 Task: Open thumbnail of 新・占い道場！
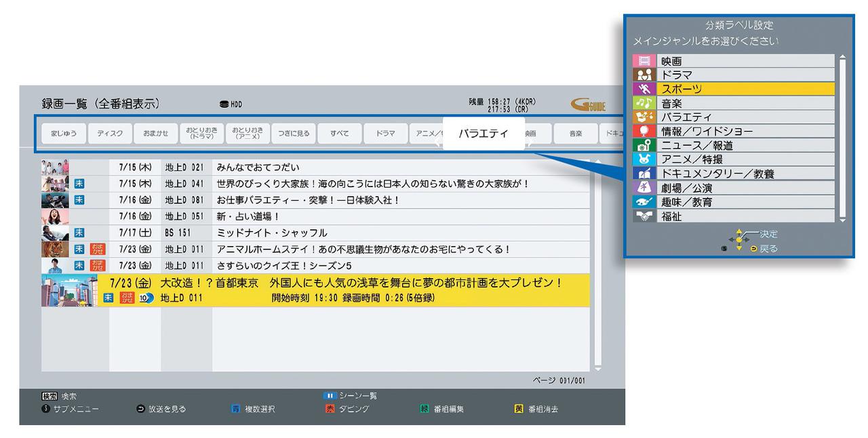tap(55, 216)
